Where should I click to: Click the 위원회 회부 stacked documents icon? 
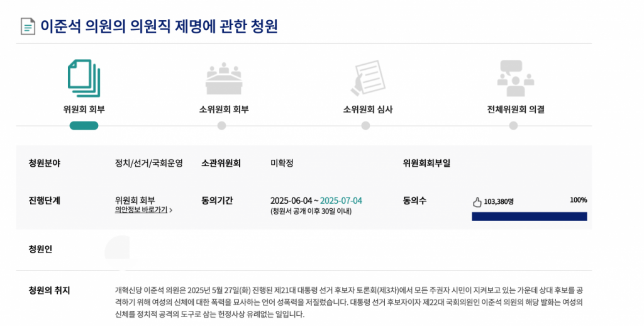pyautogui.click(x=84, y=78)
